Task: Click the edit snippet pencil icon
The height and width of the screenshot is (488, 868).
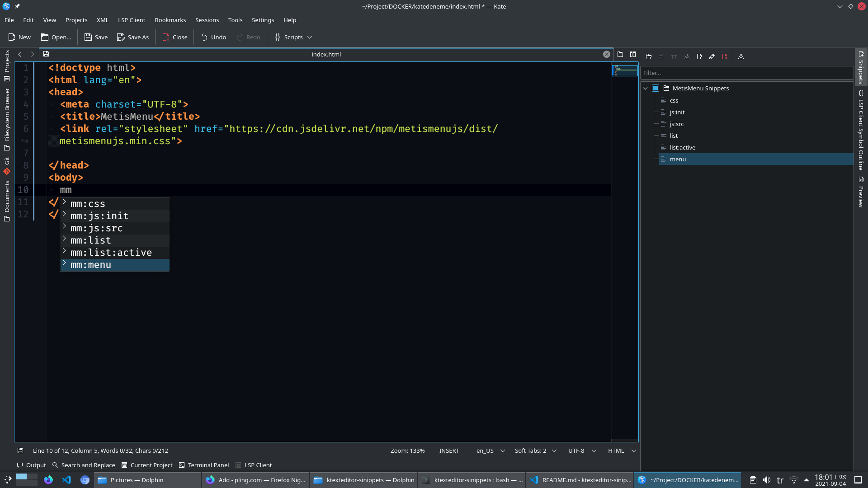Action: (x=712, y=56)
